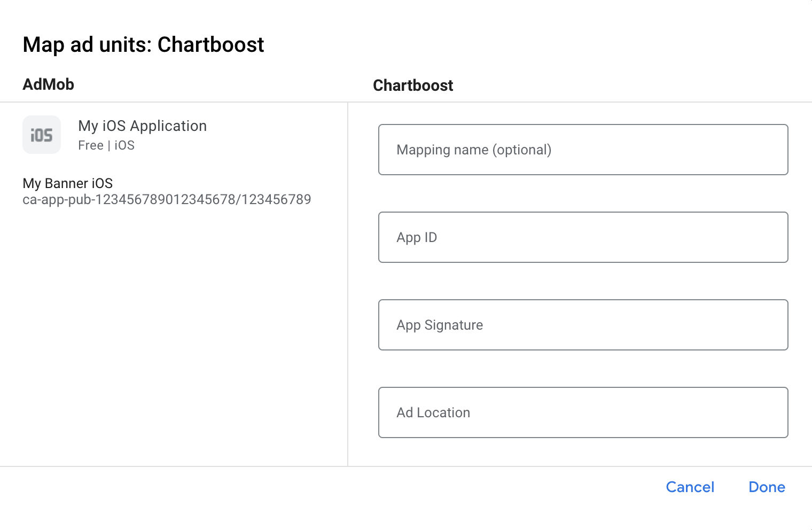812x530 pixels.
Task: Click the iOS badge next to My iOS Application
Action: pos(42,135)
